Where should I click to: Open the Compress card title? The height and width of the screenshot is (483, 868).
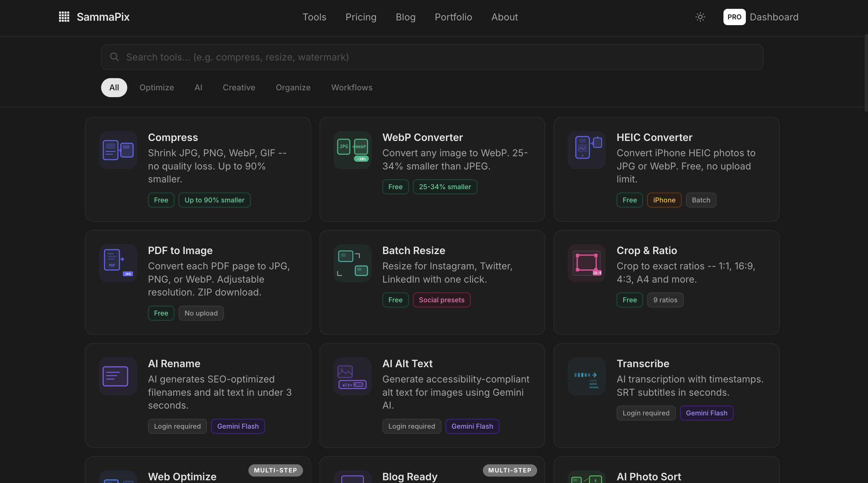(x=173, y=137)
